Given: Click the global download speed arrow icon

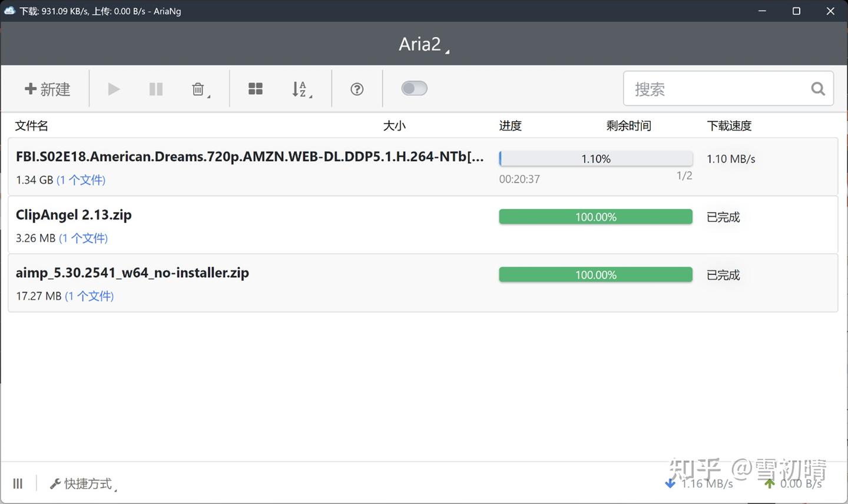Looking at the screenshot, I should click(670, 483).
